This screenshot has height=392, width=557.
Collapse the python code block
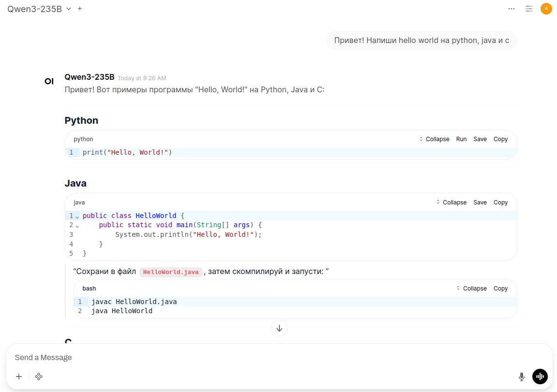[x=434, y=139]
